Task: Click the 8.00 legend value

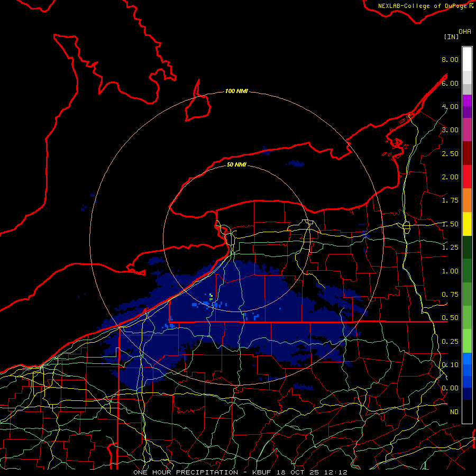Action: [x=450, y=59]
